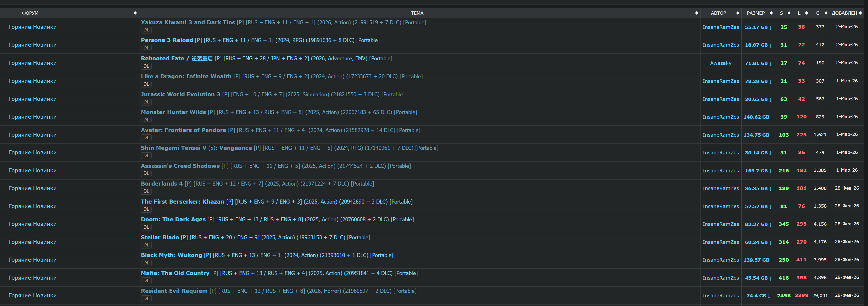
Task: Sort by АВТОР column sort icon
Action: [738, 13]
